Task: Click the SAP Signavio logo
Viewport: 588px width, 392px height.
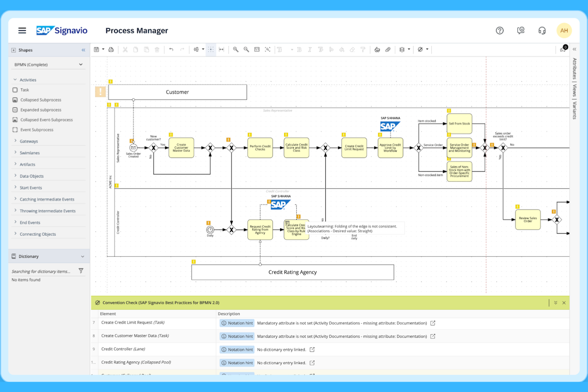Action: tap(62, 30)
